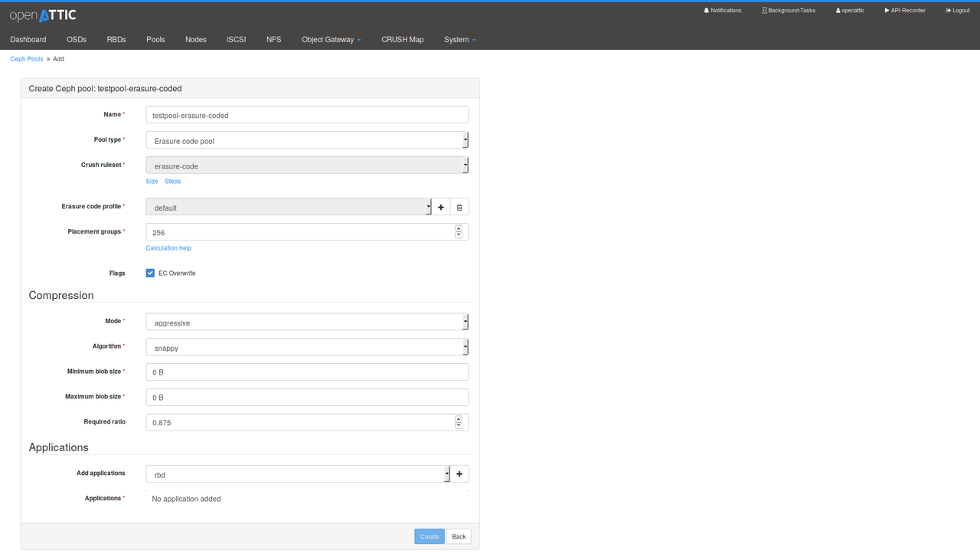Click the Compression section heading
Image resolution: width=980 pixels, height=560 pixels.
point(61,295)
